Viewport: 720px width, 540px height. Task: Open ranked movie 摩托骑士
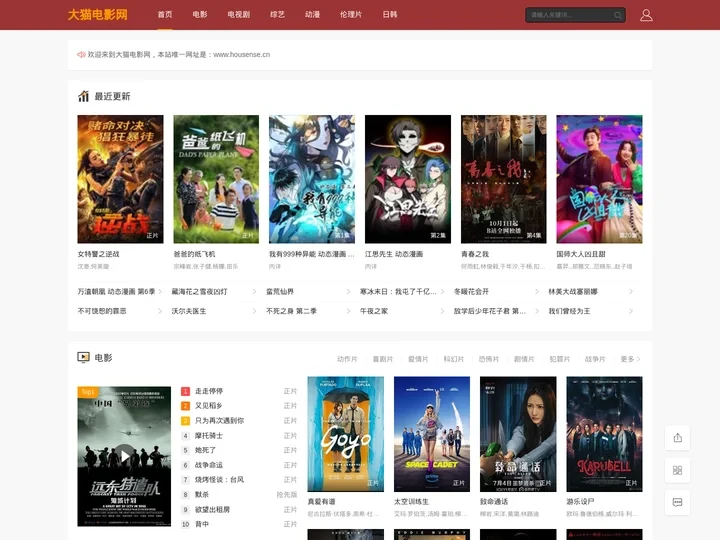click(x=208, y=435)
